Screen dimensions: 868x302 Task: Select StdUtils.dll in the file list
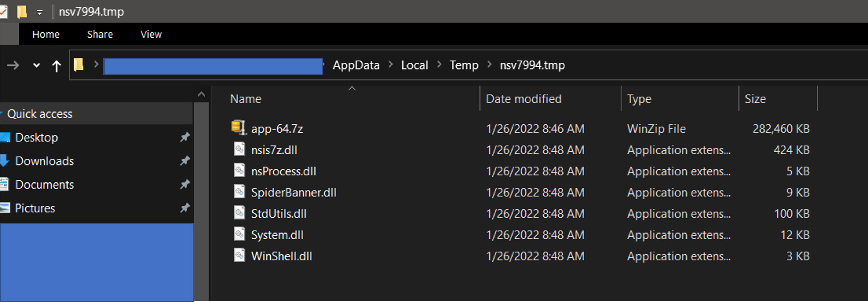(x=278, y=213)
